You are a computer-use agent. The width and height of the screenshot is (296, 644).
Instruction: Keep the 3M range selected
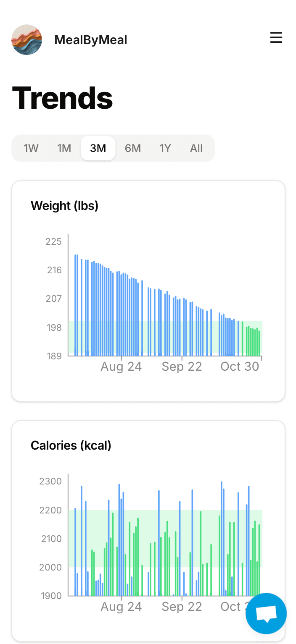click(98, 148)
